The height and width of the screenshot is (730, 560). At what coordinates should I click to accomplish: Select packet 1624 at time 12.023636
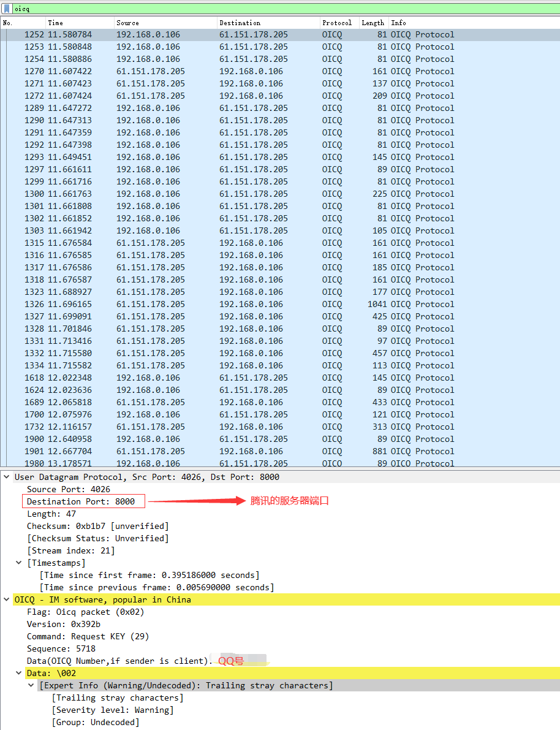280,390
